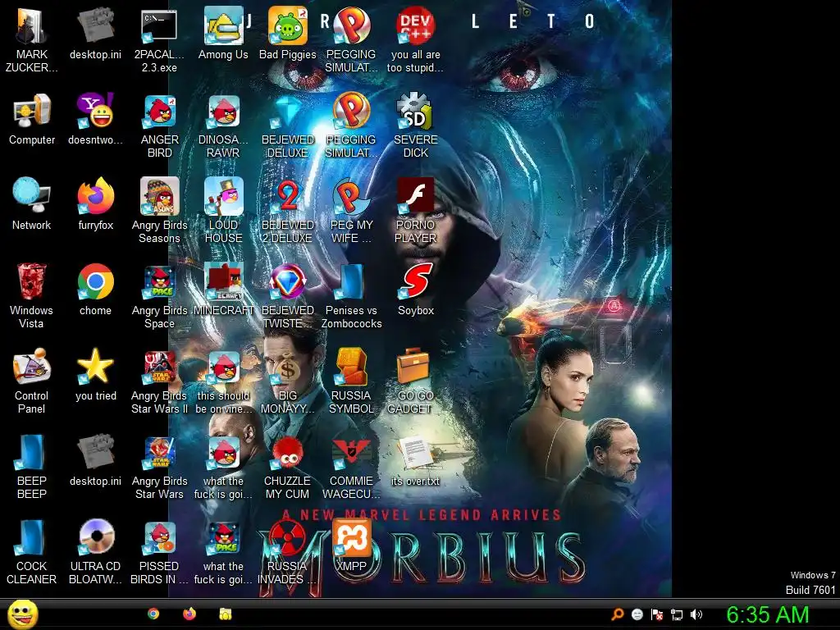Select the 'its over.txt' text file
840x630 pixels.
tap(415, 459)
